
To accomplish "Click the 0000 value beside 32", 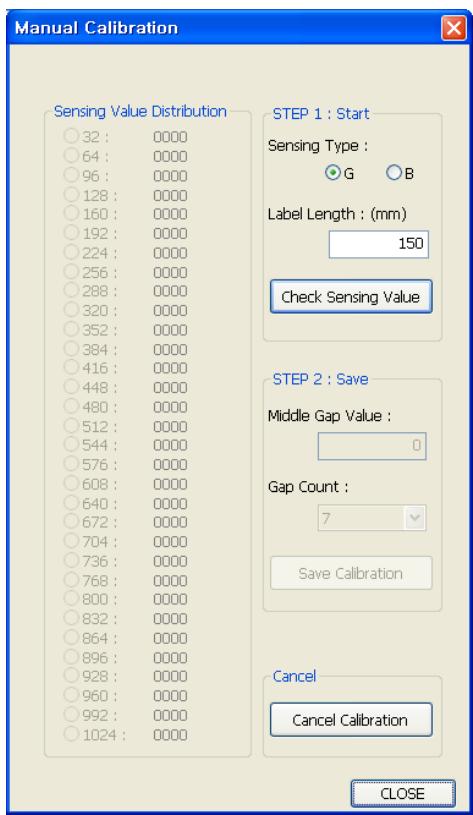I will (x=170, y=137).
